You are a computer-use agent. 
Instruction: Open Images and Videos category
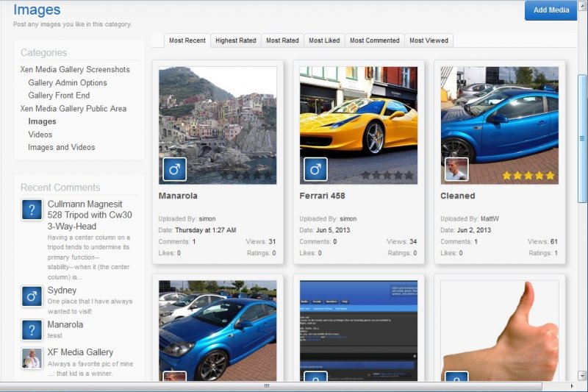62,147
